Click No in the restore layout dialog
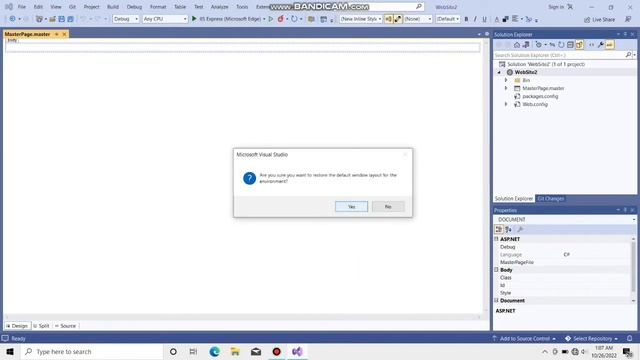The width and height of the screenshot is (640, 360). coord(388,207)
